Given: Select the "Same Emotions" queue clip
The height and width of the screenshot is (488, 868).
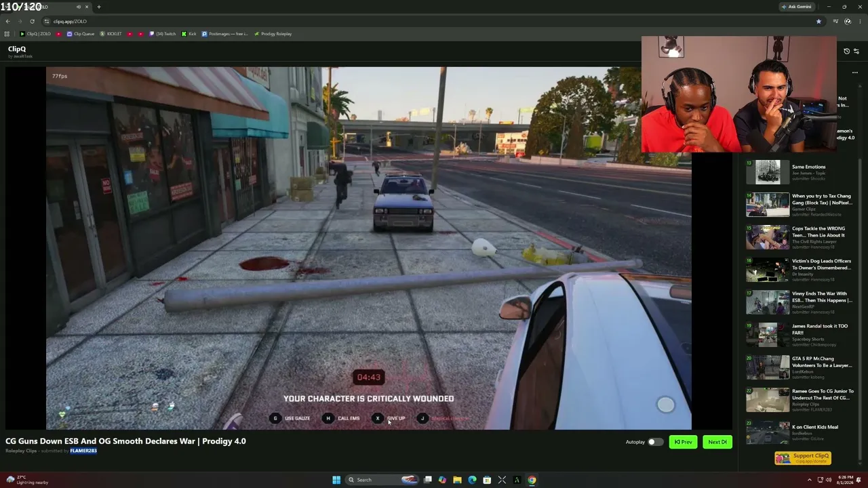Looking at the screenshot, I should click(x=802, y=172).
